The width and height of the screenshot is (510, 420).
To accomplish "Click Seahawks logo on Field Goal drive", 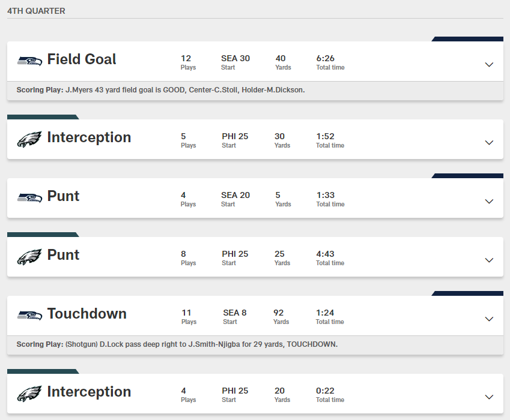I will pyautogui.click(x=29, y=61).
